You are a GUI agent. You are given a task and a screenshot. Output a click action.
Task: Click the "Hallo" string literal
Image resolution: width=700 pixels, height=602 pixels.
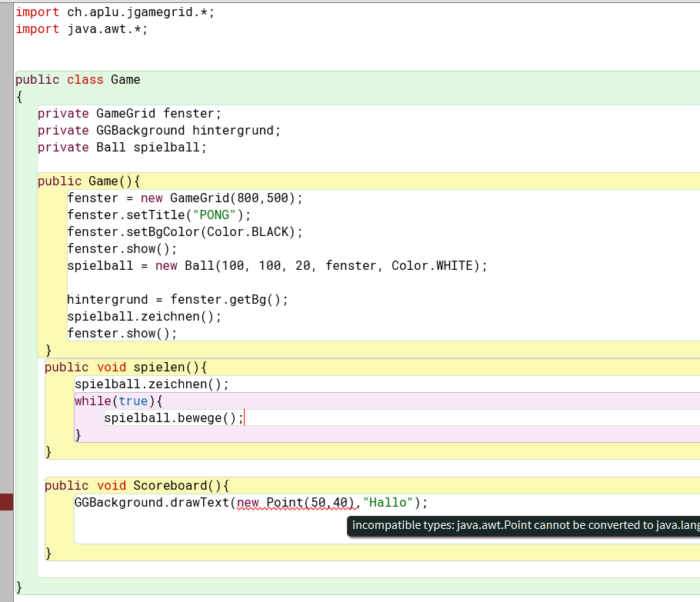(x=388, y=503)
